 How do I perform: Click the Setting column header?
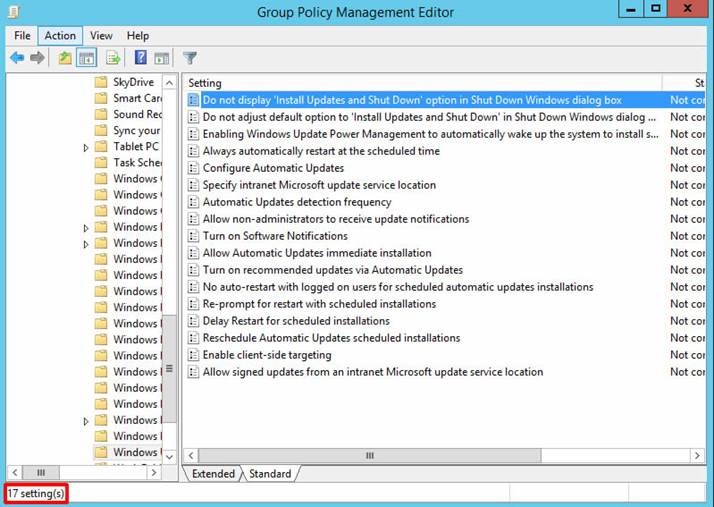pos(423,83)
